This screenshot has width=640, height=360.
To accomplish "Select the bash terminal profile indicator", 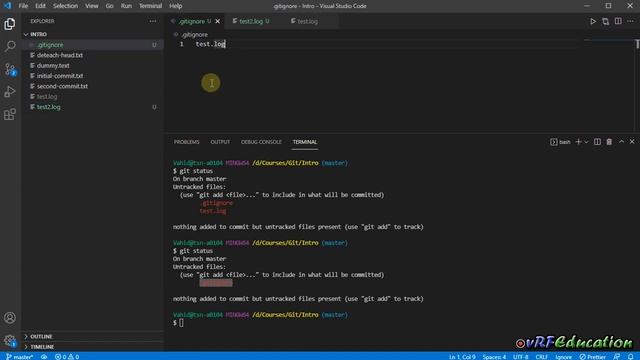I will [560, 142].
